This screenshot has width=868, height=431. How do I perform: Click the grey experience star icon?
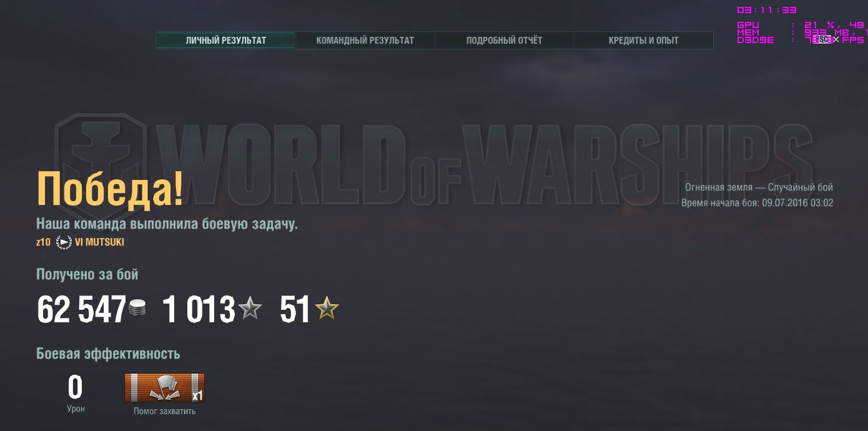250,309
